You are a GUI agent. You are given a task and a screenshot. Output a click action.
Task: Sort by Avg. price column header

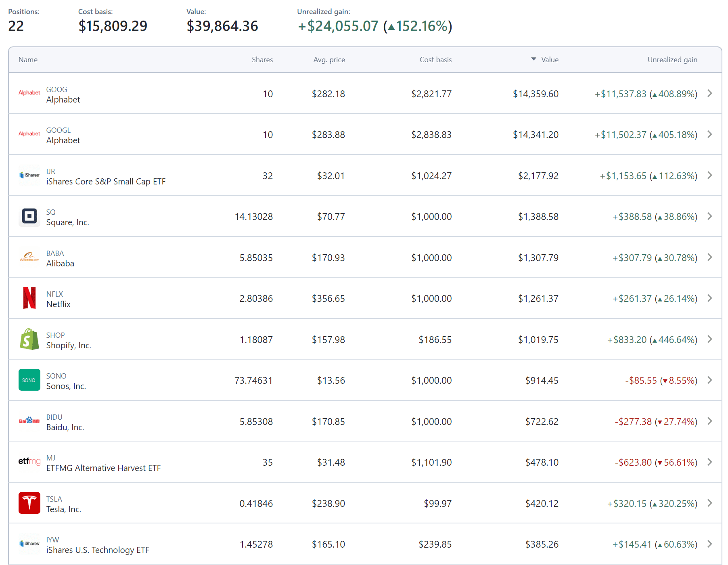(x=329, y=60)
